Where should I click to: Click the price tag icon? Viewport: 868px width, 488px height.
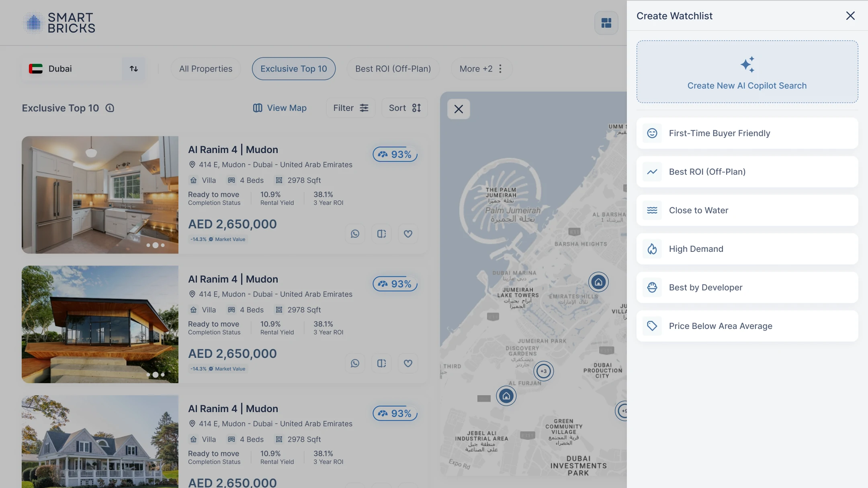[652, 326]
